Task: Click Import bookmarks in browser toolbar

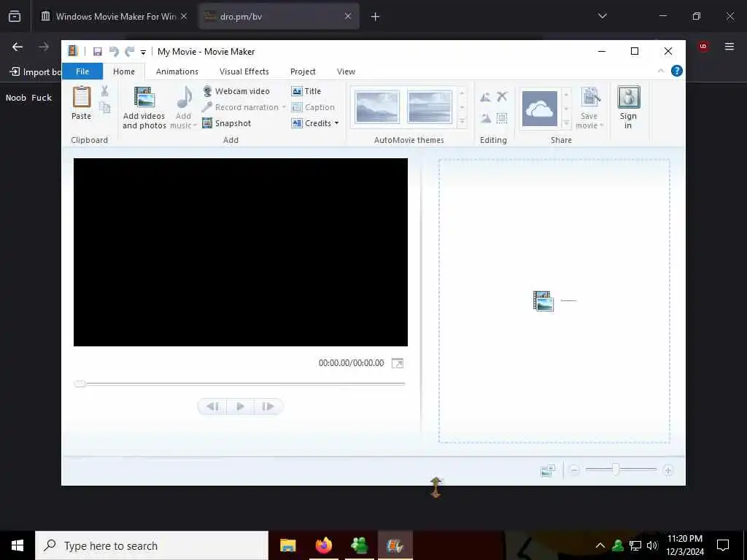Action: (36, 72)
